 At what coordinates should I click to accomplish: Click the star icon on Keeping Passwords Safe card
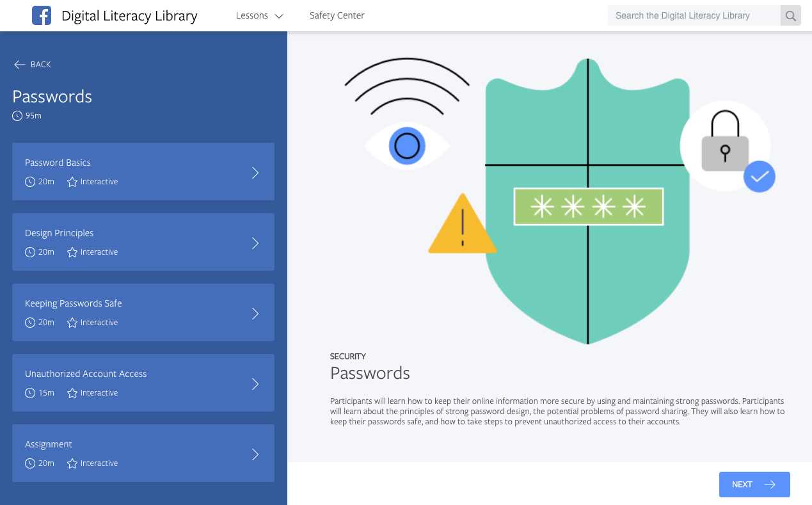71,323
